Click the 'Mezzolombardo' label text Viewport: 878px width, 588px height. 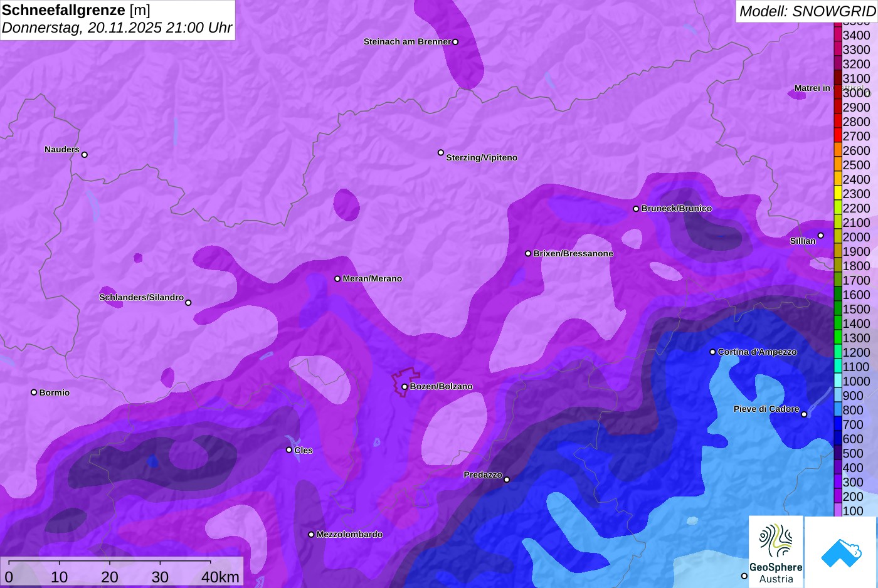[349, 535]
